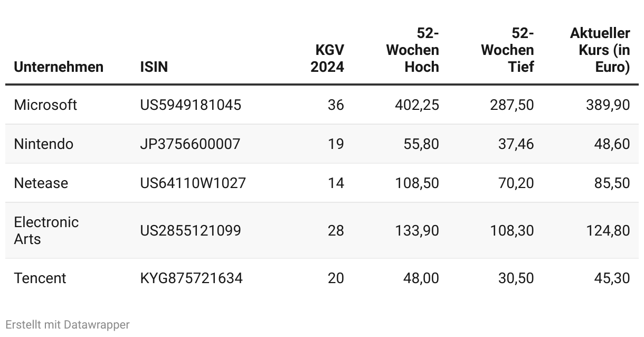
Task: Click the 52-Wochen Hoch header
Action: (x=412, y=50)
